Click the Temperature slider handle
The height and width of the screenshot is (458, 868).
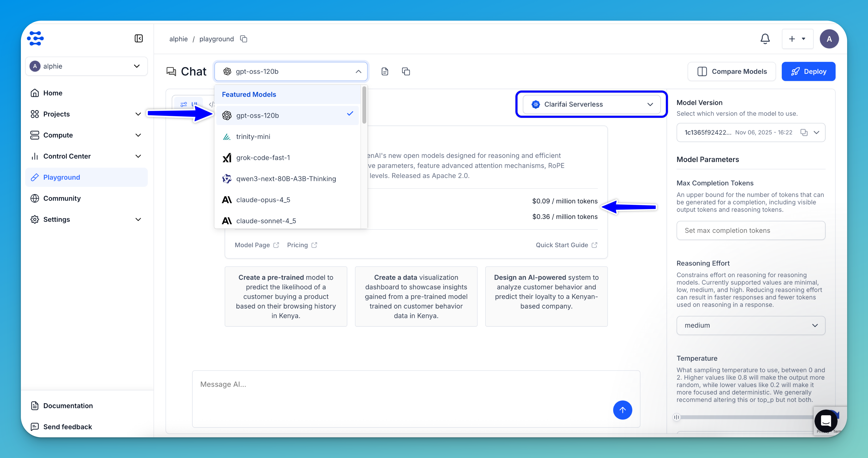[x=676, y=417]
